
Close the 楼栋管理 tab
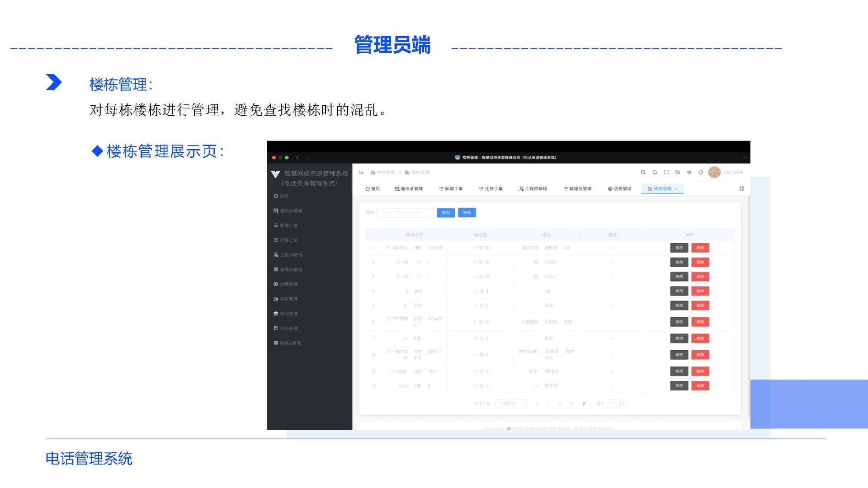(x=676, y=189)
